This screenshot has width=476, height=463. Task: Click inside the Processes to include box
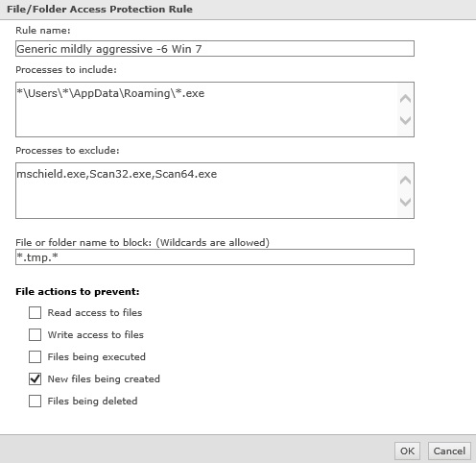point(206,110)
